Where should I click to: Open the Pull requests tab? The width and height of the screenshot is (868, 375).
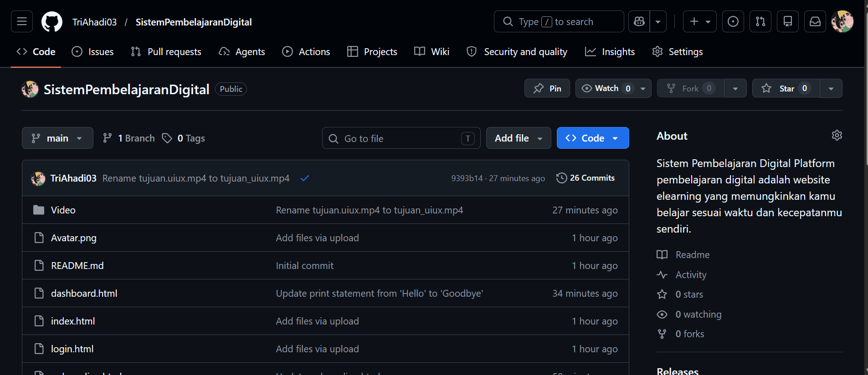(x=166, y=52)
